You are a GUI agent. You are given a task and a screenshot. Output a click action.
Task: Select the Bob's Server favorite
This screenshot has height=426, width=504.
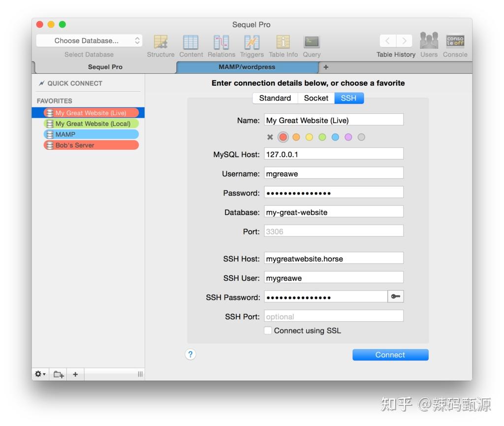tap(91, 145)
